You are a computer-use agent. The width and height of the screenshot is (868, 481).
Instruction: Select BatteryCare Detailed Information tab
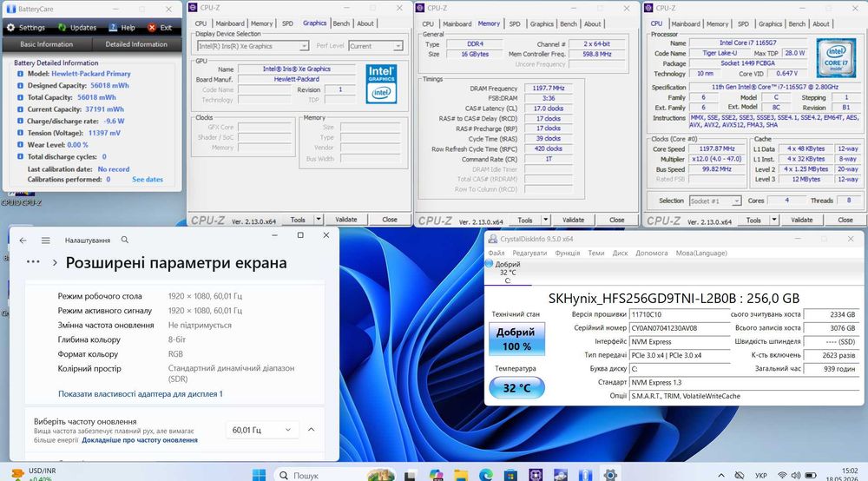(136, 44)
